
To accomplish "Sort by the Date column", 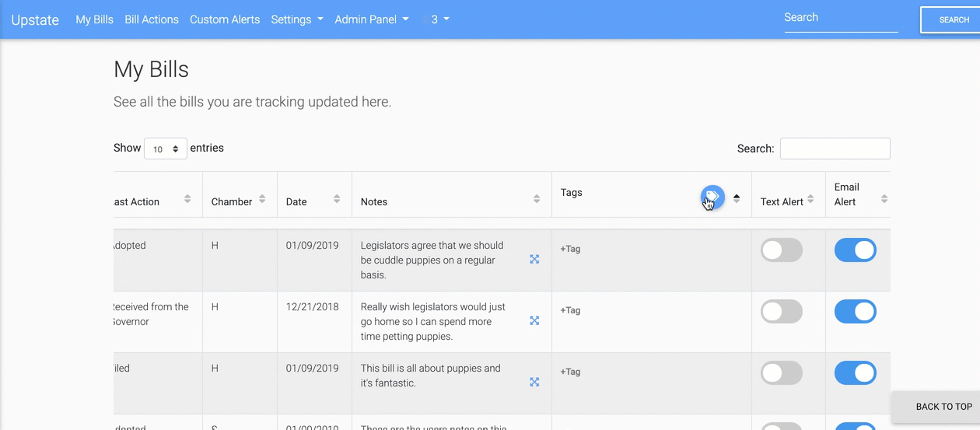I will 337,199.
